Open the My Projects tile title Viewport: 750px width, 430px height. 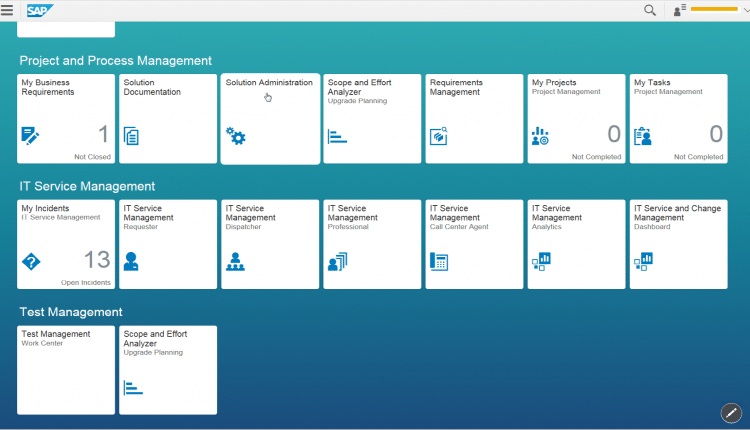[x=554, y=83]
